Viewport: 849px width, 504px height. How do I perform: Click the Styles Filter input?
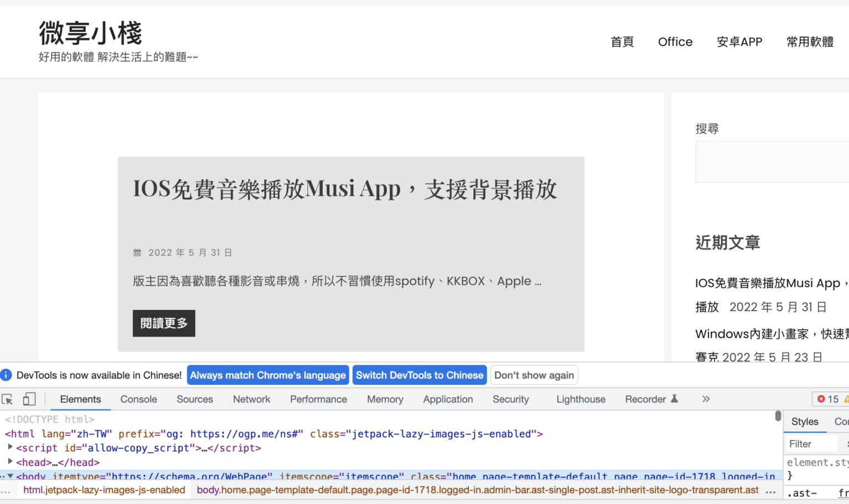tap(813, 444)
